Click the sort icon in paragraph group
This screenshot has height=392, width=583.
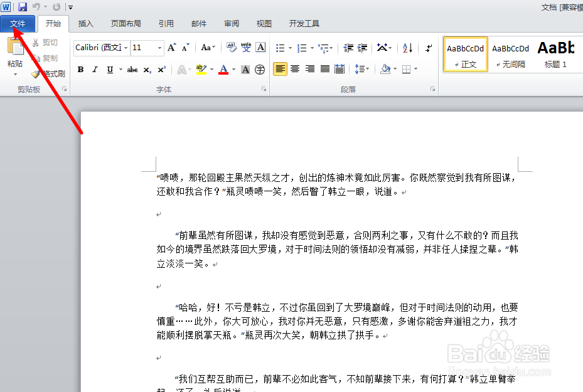406,47
